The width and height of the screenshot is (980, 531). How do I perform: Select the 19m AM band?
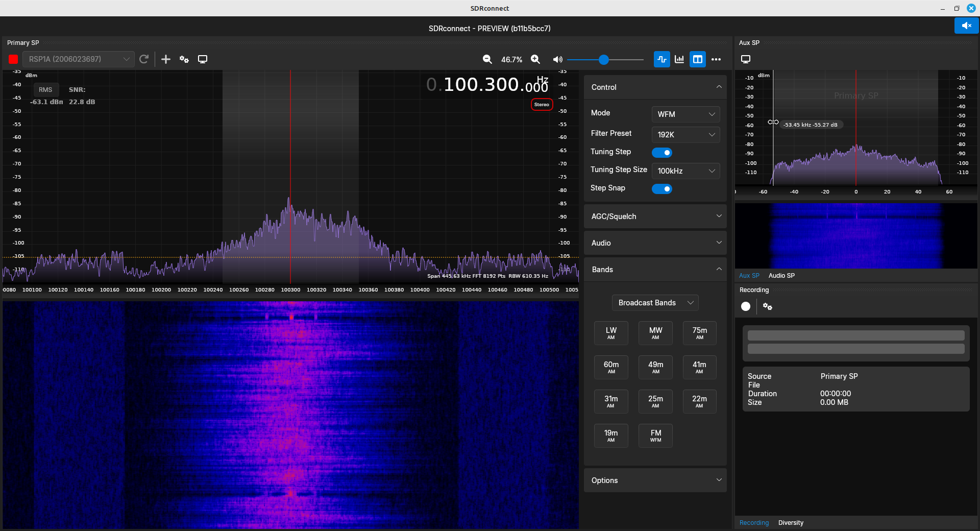[611, 436]
